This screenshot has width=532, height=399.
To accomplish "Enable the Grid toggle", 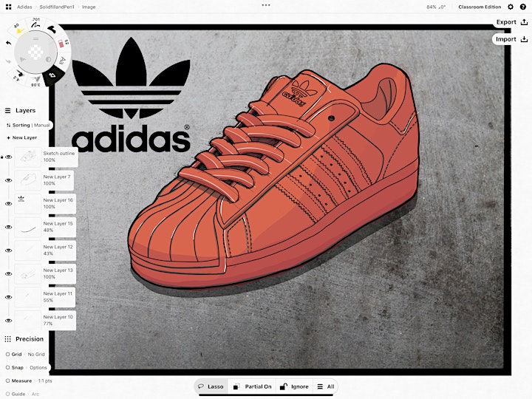I will [x=7, y=354].
